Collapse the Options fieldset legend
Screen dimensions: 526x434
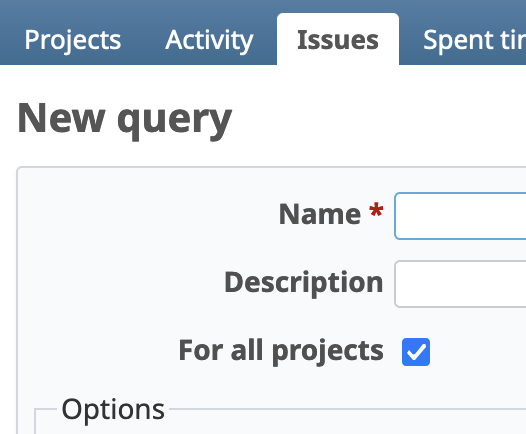pyautogui.click(x=113, y=410)
